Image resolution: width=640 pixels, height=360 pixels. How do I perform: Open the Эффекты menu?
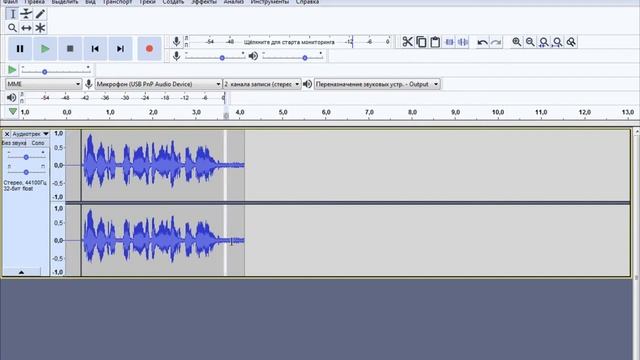click(x=204, y=2)
